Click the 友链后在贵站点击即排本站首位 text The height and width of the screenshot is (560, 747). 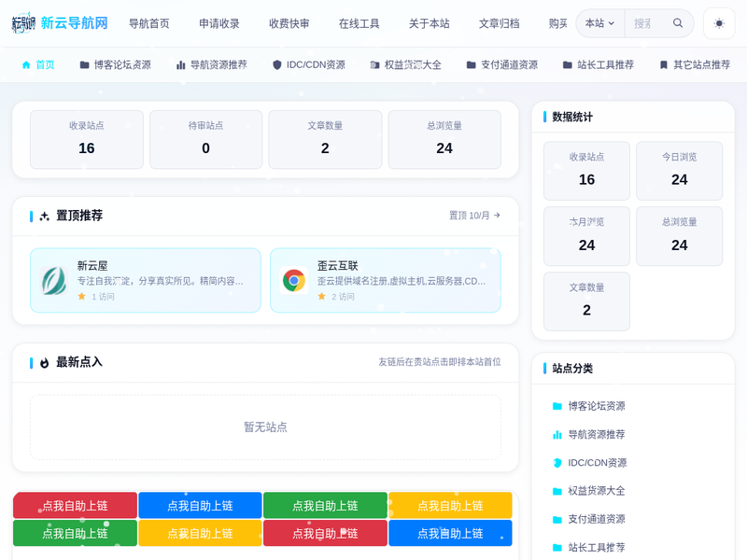440,362
